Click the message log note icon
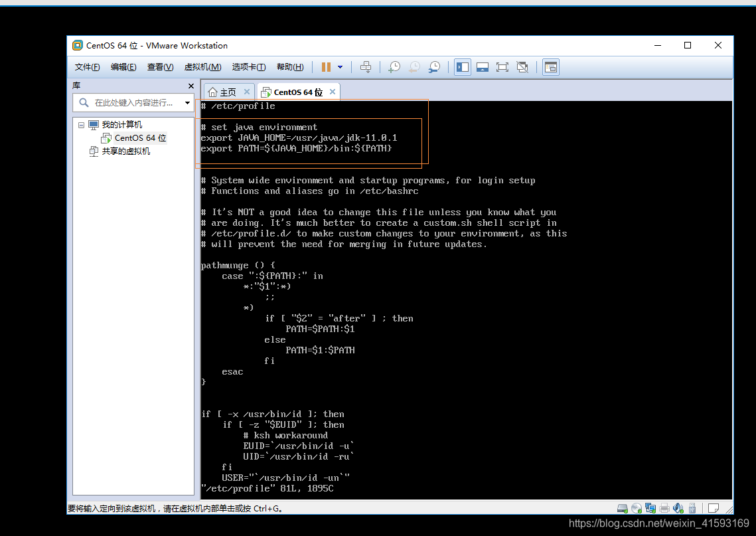The height and width of the screenshot is (536, 756). pyautogui.click(x=714, y=508)
